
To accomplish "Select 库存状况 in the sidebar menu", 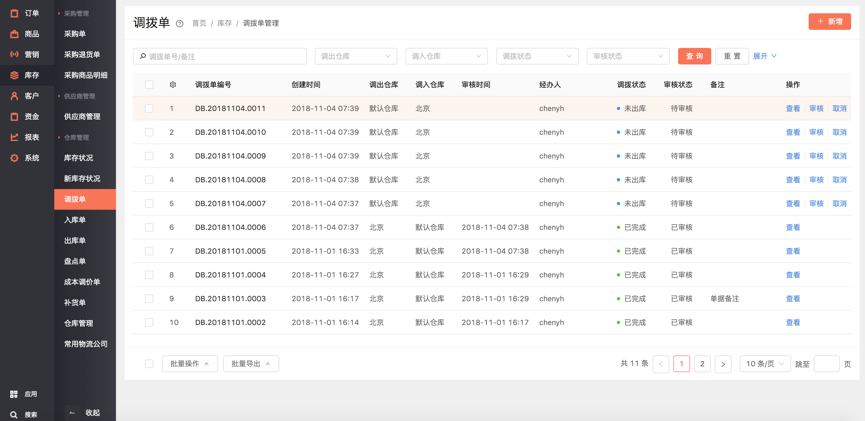I will (78, 158).
